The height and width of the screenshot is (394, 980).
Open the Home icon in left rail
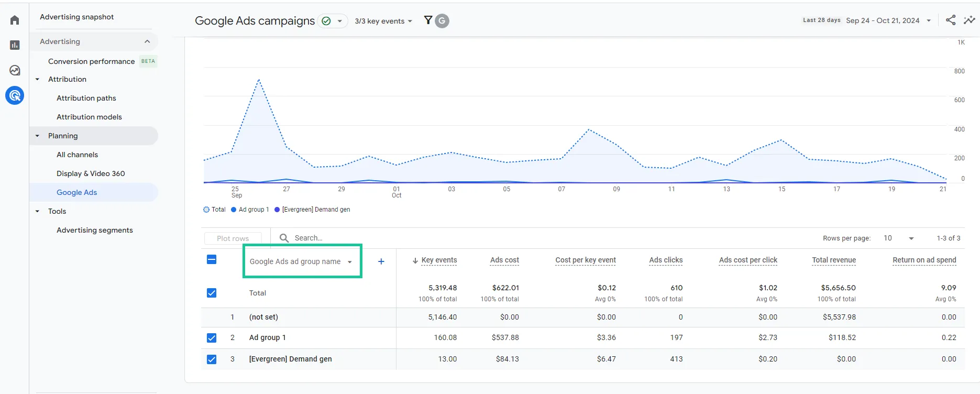[15, 20]
